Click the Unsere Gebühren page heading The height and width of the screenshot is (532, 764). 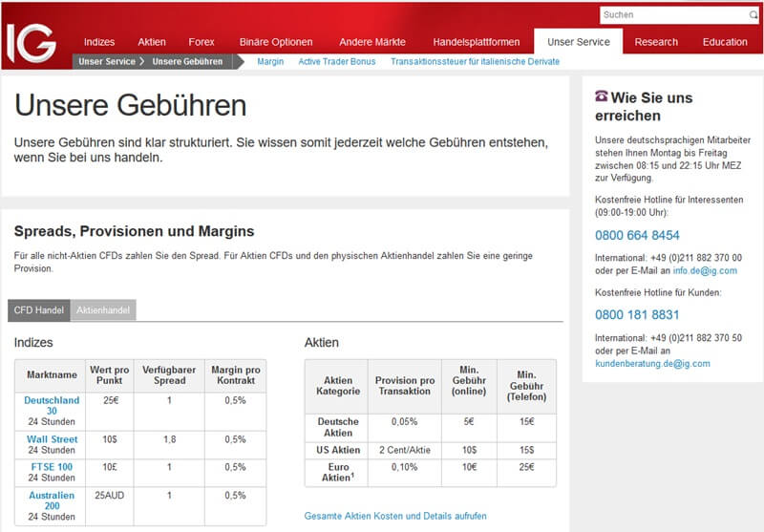click(131, 105)
